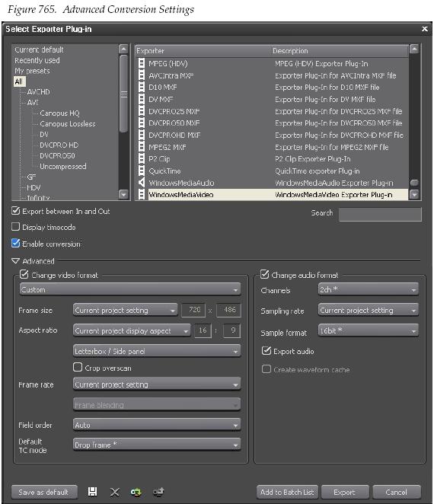This screenshot has height=504, width=434.
Task: Click the film icon beside DVCPRO25 MXF
Action: click(x=141, y=111)
